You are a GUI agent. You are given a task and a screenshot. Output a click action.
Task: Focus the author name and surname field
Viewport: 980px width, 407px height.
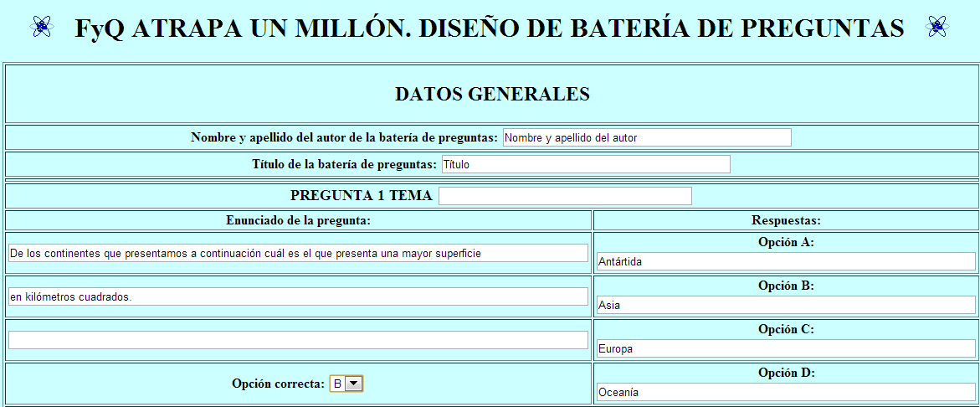646,138
